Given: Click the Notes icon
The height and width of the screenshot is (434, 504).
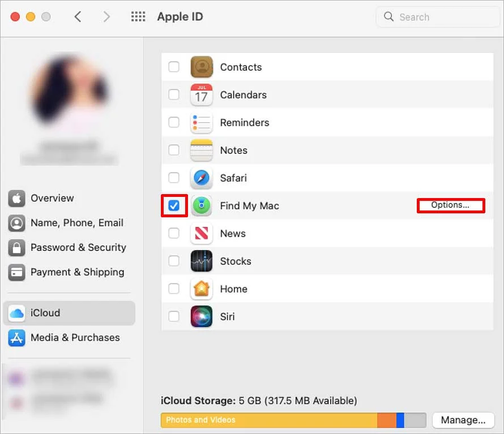Looking at the screenshot, I should [201, 150].
